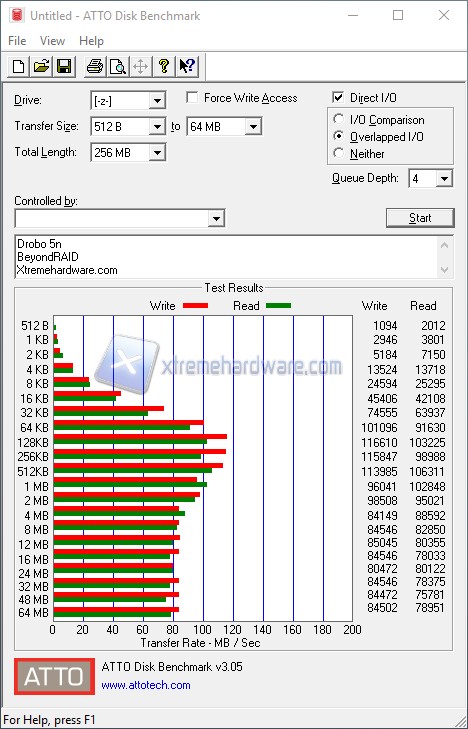The height and width of the screenshot is (729, 468).
Task: Click inside the description text box
Action: pos(227,257)
